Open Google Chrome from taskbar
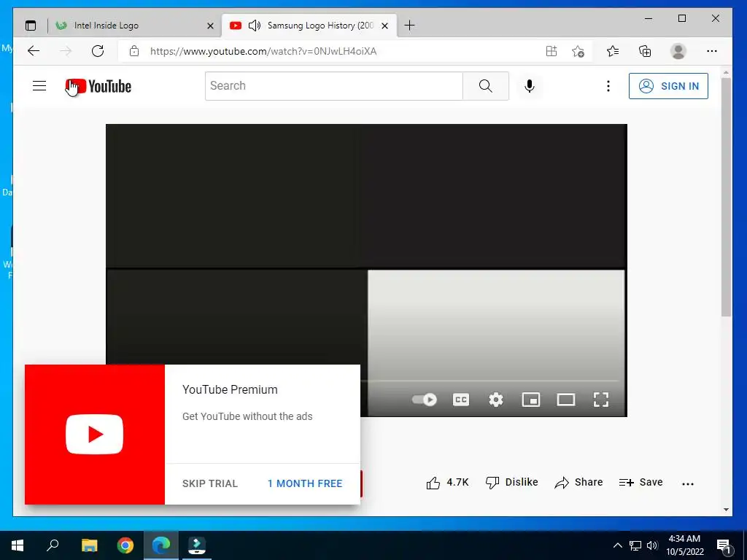 tap(125, 545)
